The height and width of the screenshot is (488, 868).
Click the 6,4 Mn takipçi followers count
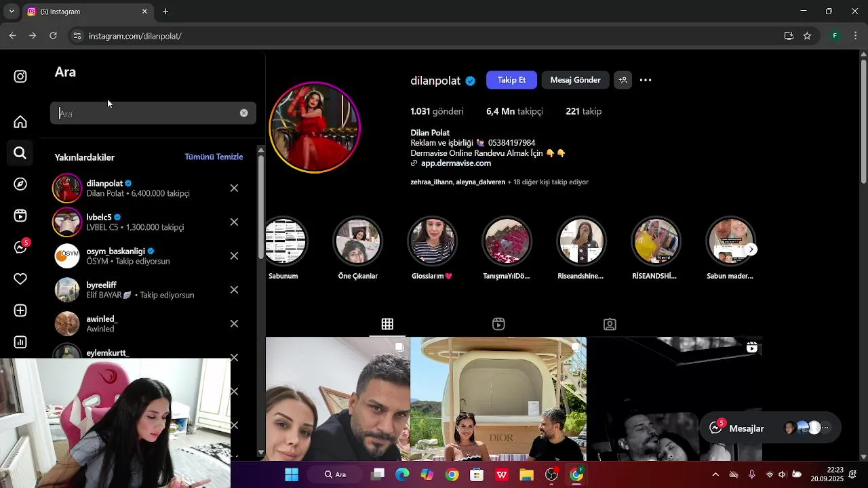tap(515, 111)
